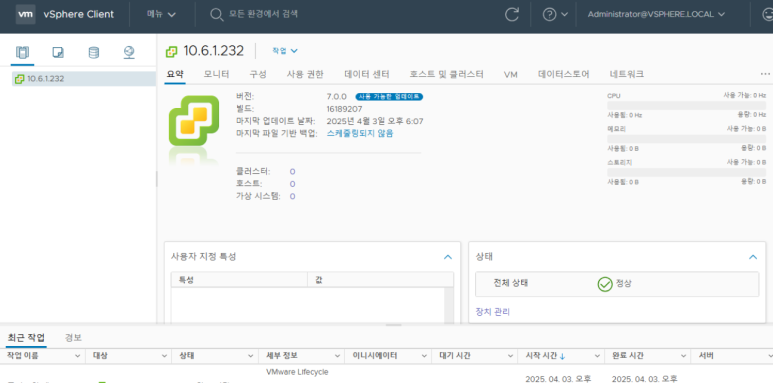Switch to the 데이터스토어 tab
The image size is (773, 383).
tap(563, 74)
